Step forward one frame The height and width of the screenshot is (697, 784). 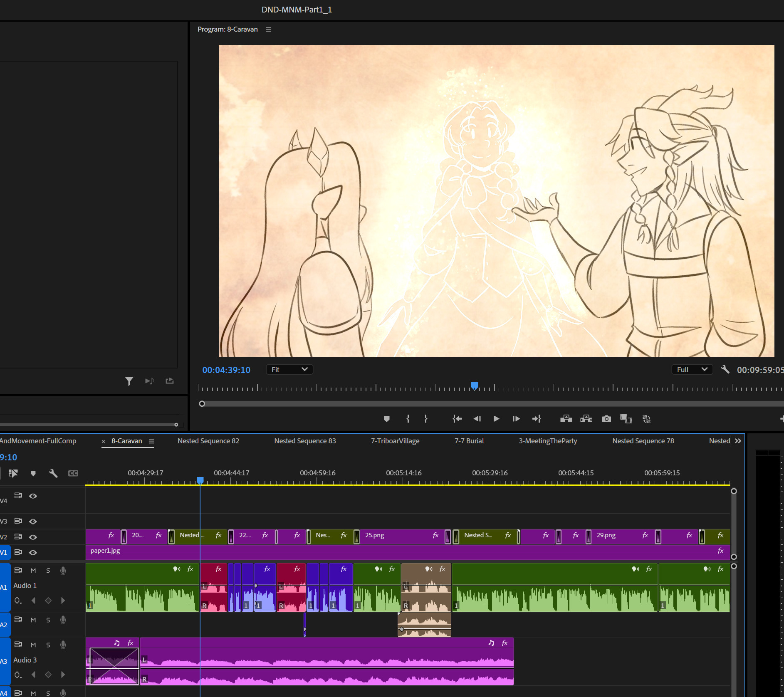click(516, 419)
